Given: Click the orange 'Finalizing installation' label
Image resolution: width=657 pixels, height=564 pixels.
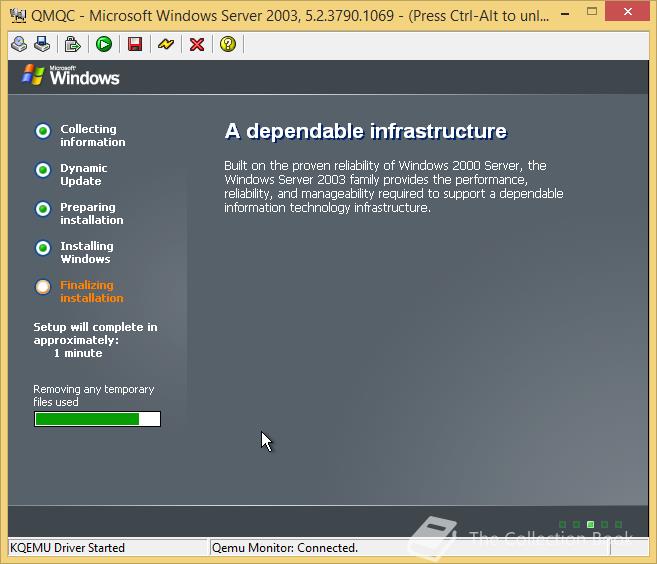Looking at the screenshot, I should [92, 291].
